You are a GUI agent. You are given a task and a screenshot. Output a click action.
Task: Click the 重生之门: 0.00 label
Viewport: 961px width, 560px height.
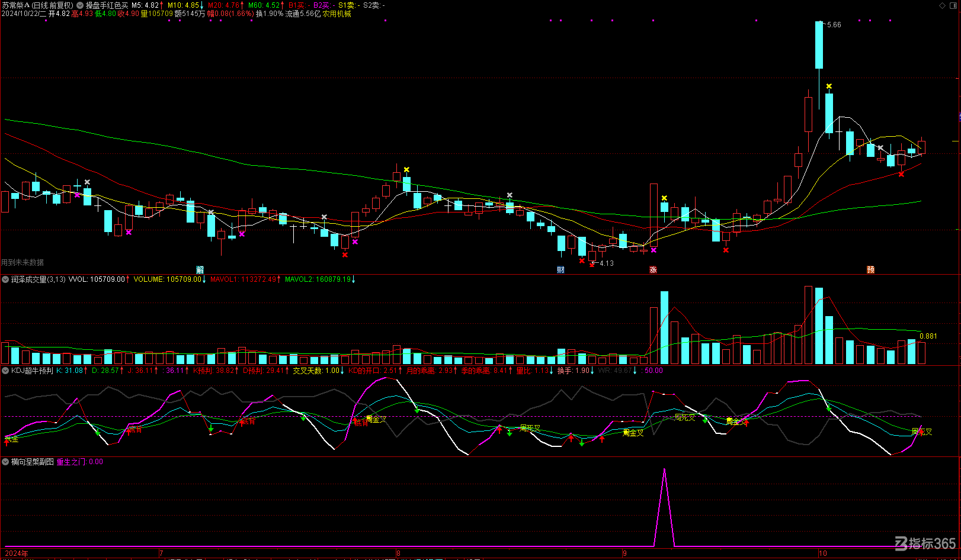pyautogui.click(x=80, y=462)
